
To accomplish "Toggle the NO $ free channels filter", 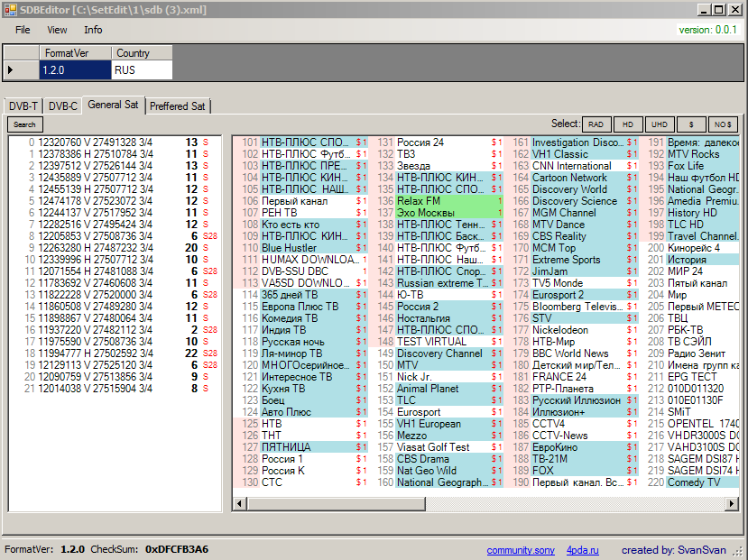I will (722, 124).
